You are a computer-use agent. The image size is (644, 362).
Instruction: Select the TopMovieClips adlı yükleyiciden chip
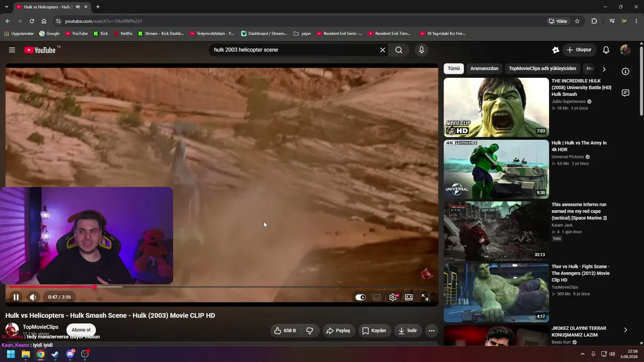click(x=542, y=68)
